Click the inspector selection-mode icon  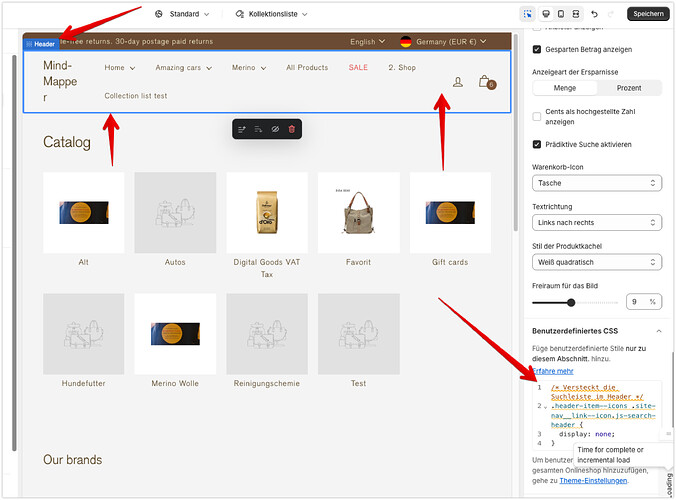pos(527,14)
